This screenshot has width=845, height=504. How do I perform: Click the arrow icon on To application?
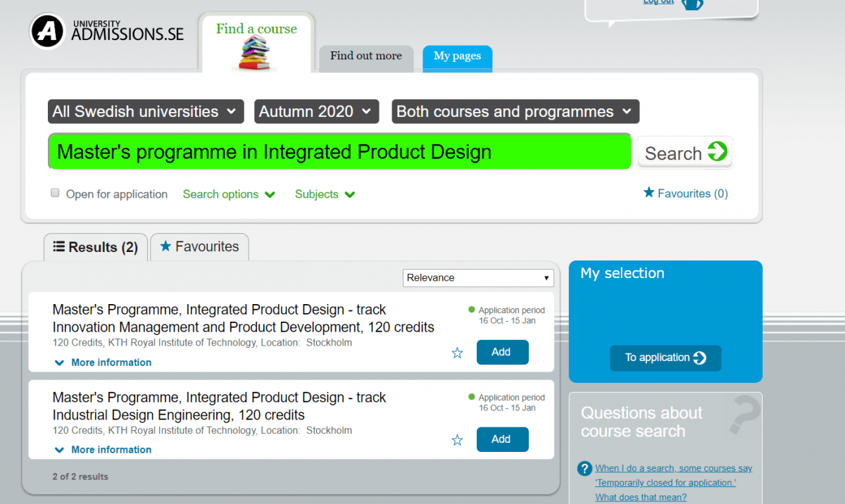699,358
